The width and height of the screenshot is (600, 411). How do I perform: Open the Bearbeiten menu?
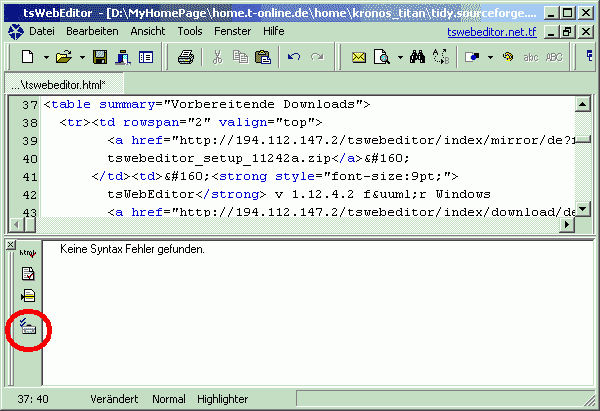pos(92,32)
